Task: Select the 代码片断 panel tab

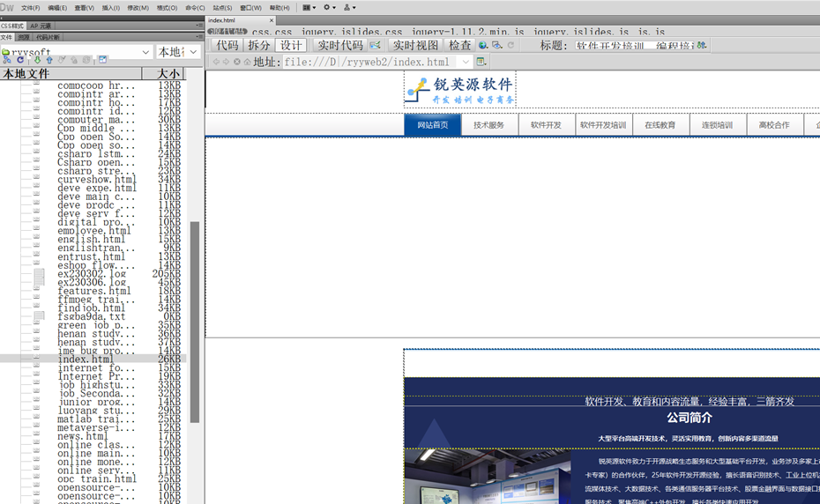Action: 48,37
